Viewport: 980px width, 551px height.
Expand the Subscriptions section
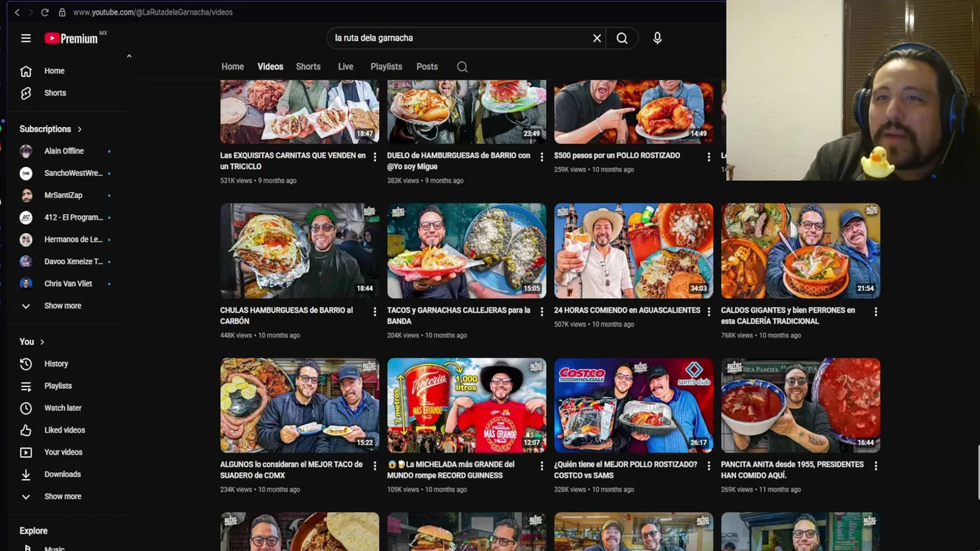pyautogui.click(x=51, y=129)
